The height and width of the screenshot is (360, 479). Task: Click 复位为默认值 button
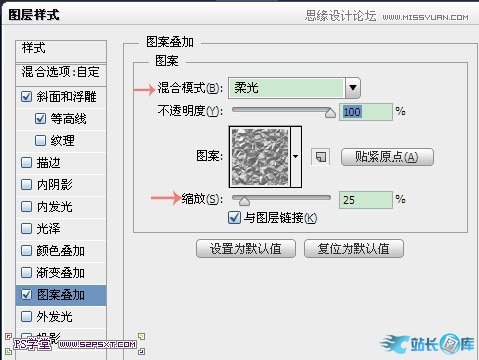coord(354,249)
